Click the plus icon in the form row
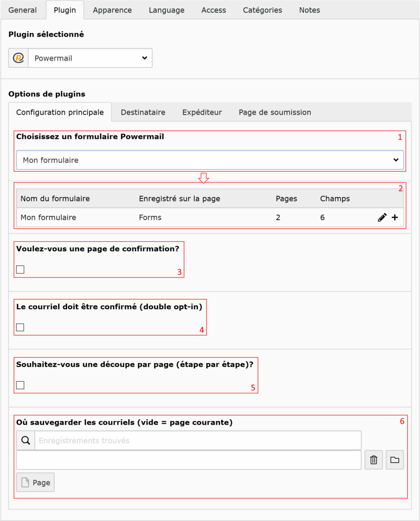 point(395,218)
